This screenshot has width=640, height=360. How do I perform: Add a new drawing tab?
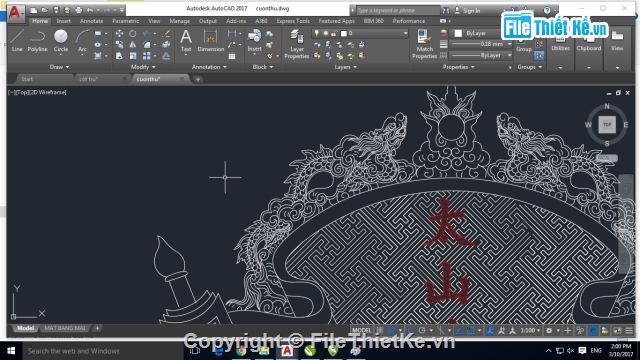198,79
